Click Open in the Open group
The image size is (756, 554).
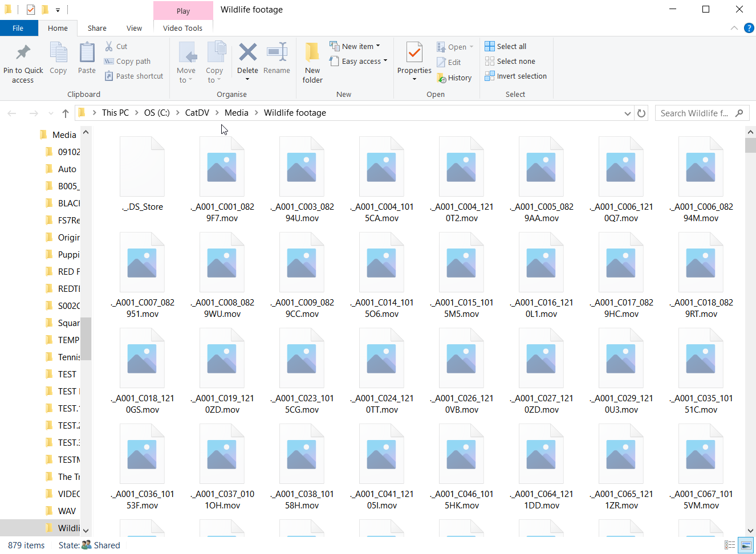click(x=455, y=47)
